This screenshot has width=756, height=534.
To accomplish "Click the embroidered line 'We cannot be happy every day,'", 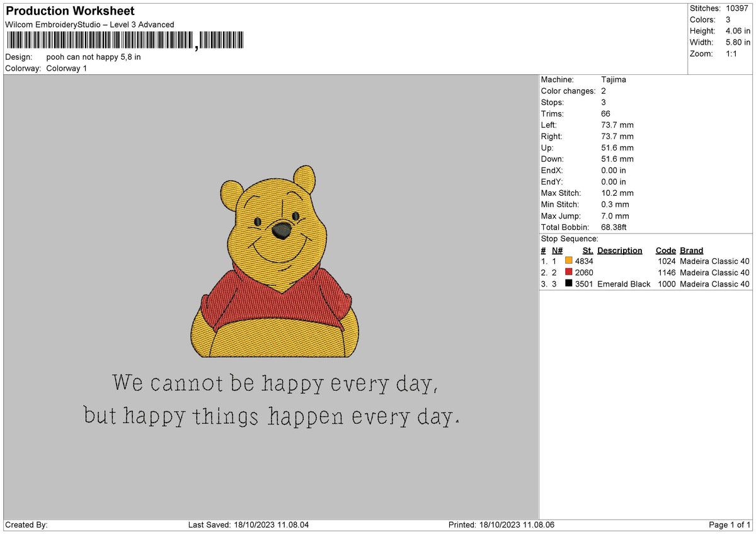I will (x=275, y=383).
